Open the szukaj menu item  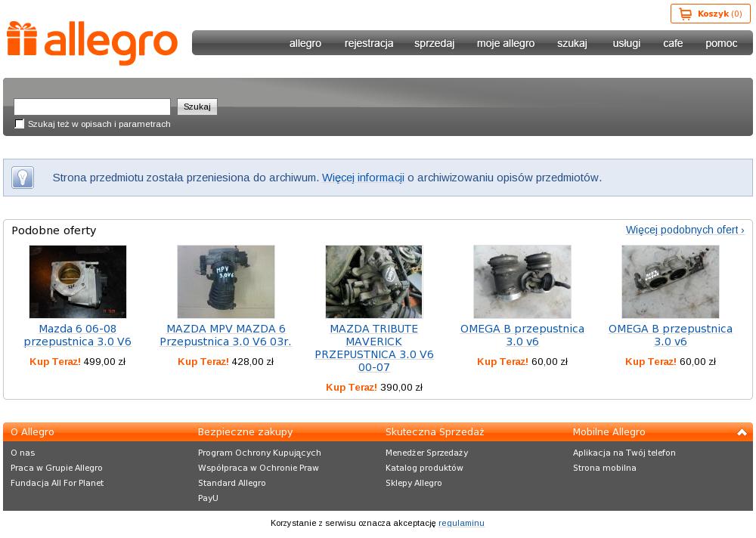pyautogui.click(x=572, y=43)
